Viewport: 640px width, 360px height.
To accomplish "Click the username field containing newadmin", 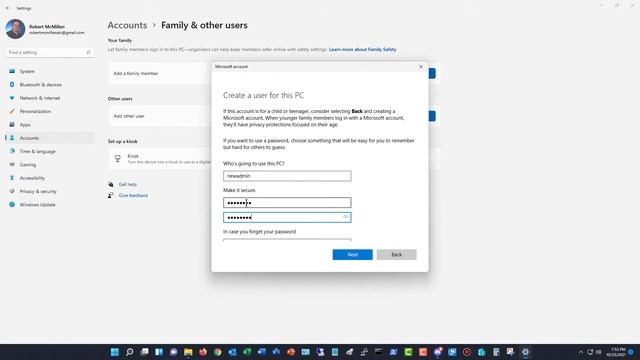I will tap(287, 176).
